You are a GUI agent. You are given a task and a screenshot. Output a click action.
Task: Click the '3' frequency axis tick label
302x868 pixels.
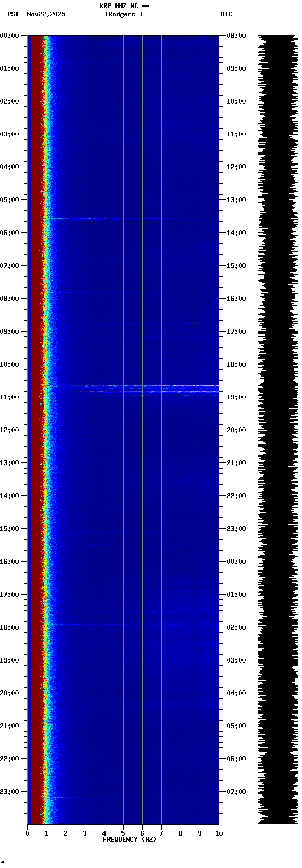click(x=85, y=833)
